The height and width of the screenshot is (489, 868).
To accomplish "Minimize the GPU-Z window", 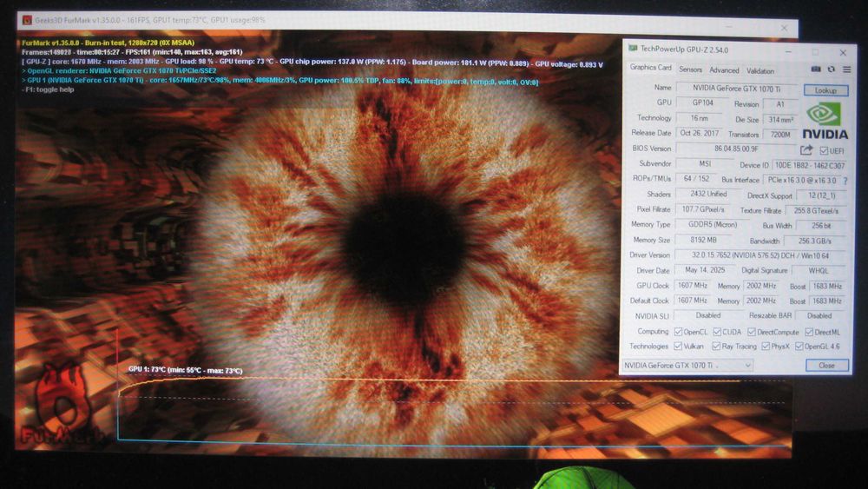I will click(788, 51).
